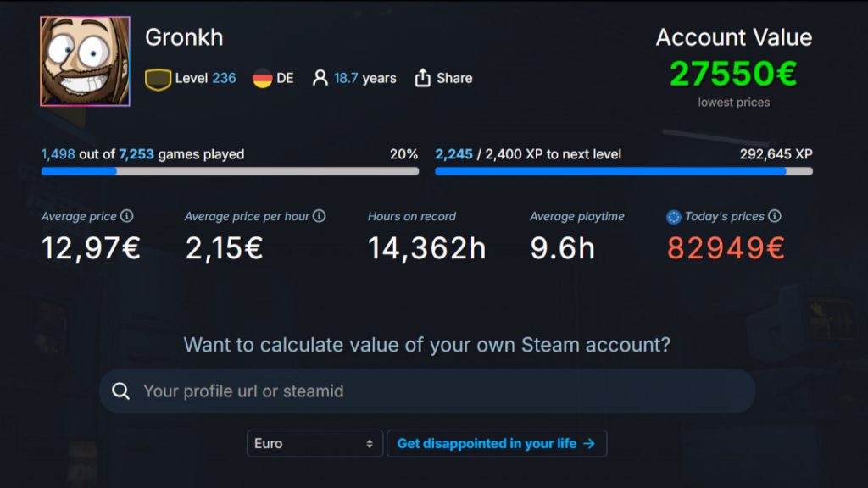868x488 pixels.
Task: Click the Share upload icon
Action: click(423, 78)
